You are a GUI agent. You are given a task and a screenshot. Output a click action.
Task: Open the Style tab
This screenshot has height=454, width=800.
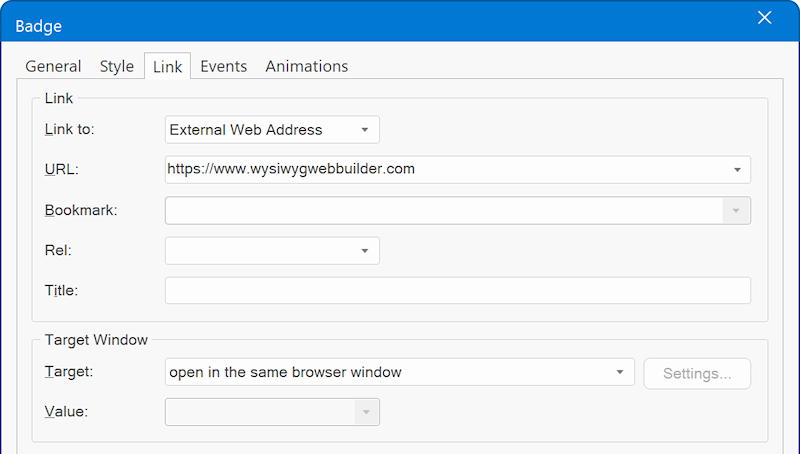[117, 66]
